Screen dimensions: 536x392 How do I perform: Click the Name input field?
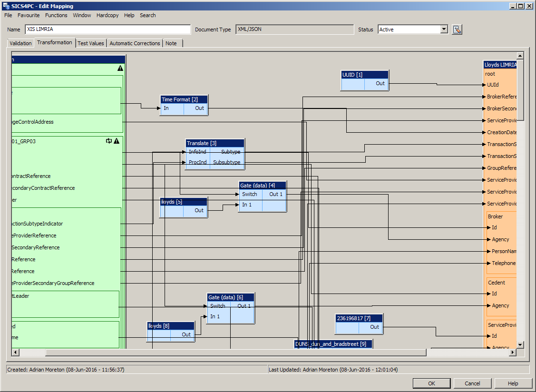107,29
